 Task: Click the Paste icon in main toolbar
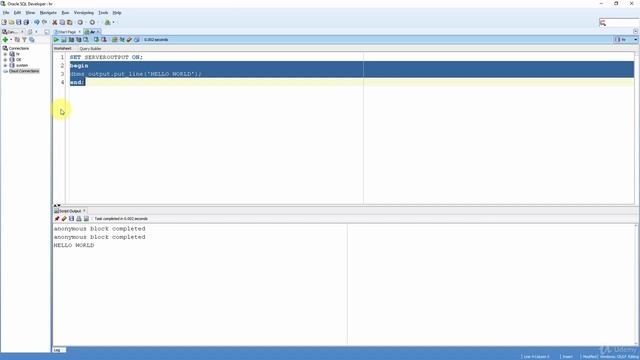pyautogui.click(x=69, y=22)
